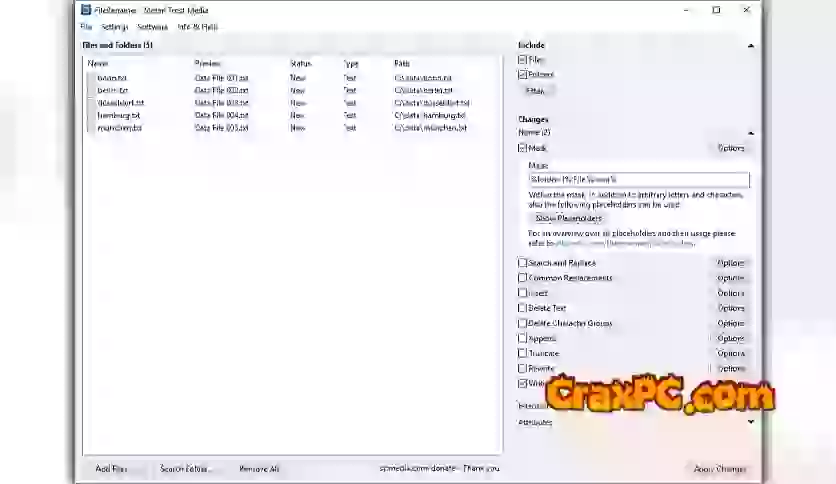Enable the Truncate checkbox
836x484 pixels.
coord(522,353)
